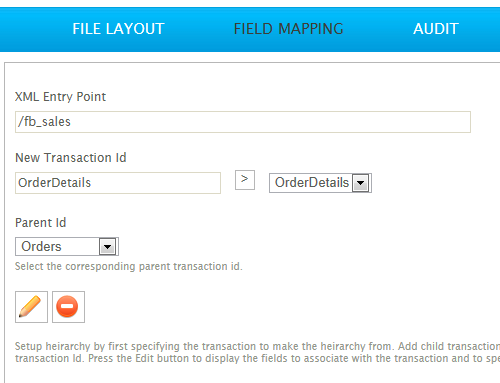The height and width of the screenshot is (383, 500).
Task: Click the OrderDetails dropdown arrow button
Action: (x=360, y=183)
